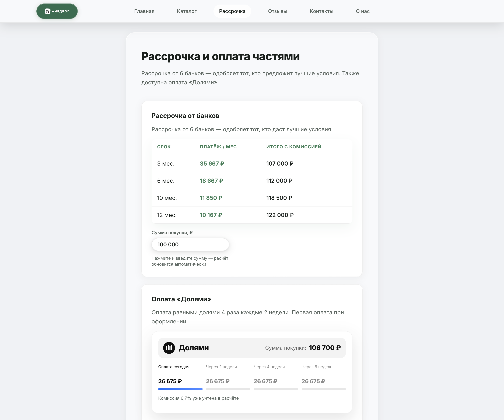Screen dimensions: 504x420
Task: Click the Рассрочка и оплата частями heading
Action: click(220, 56)
